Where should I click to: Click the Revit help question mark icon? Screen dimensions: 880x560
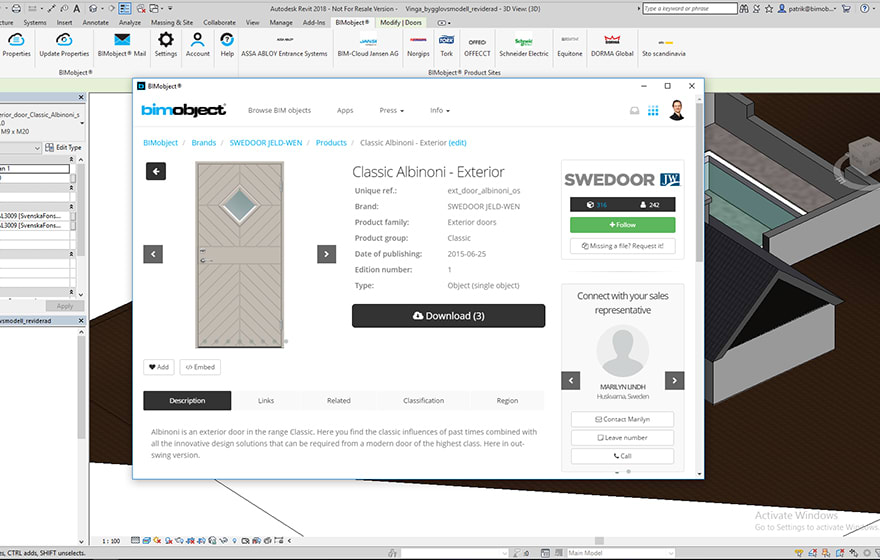pyautogui.click(x=865, y=8)
